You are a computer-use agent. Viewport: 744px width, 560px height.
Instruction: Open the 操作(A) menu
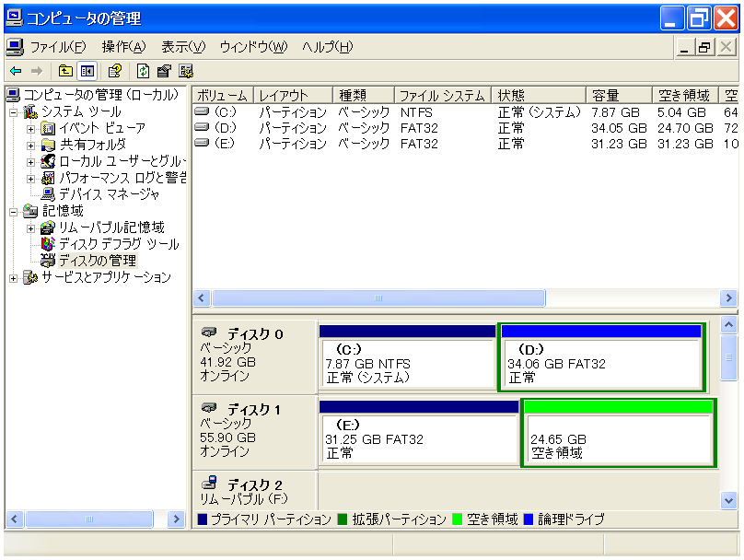coord(123,47)
